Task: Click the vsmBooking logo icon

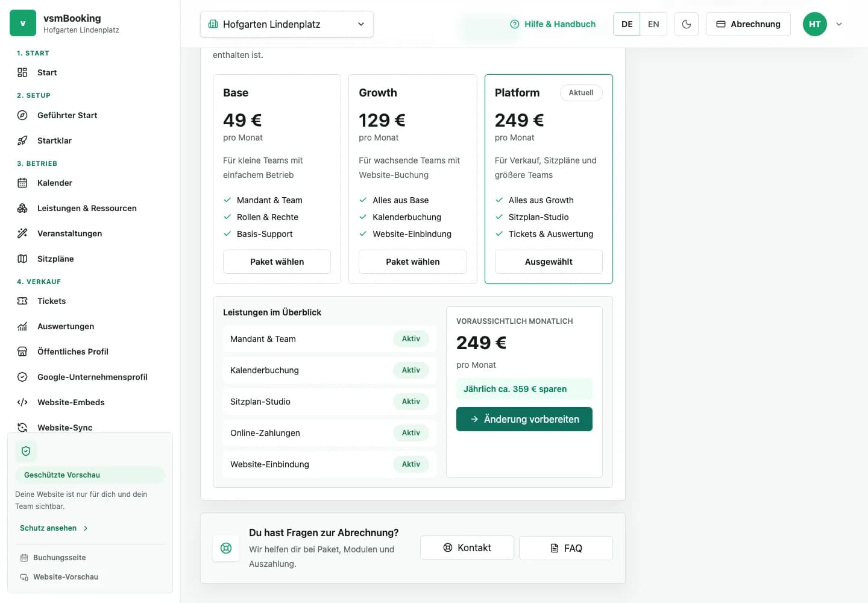Action: pyautogui.click(x=23, y=23)
